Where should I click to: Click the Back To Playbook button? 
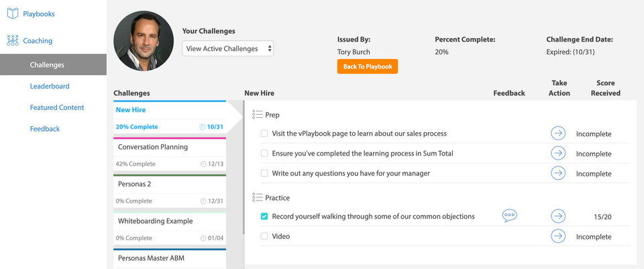tap(367, 66)
